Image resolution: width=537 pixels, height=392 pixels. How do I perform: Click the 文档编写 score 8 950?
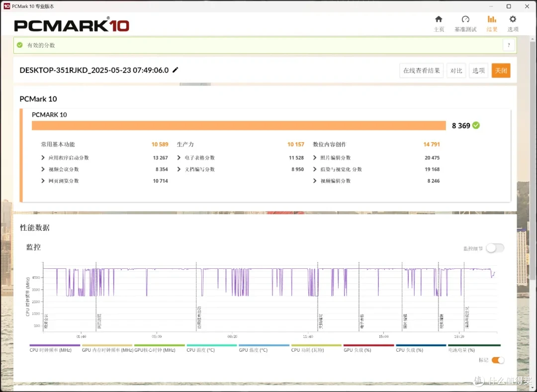tap(298, 169)
